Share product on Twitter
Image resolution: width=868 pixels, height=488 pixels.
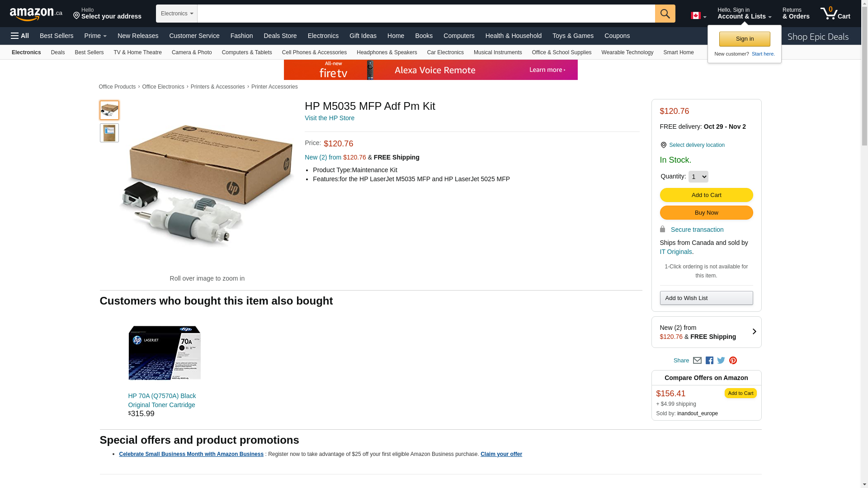click(x=721, y=361)
